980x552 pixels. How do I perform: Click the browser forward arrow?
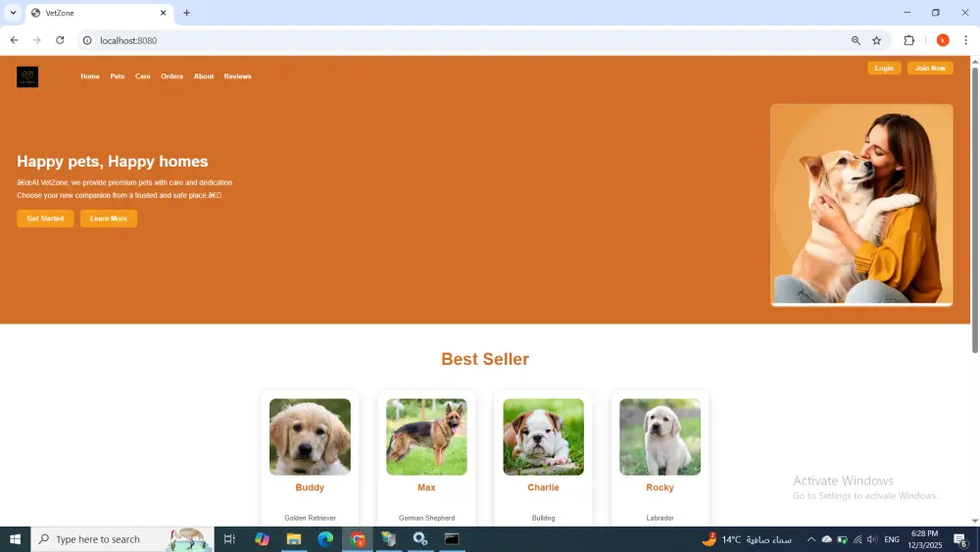[x=37, y=40]
